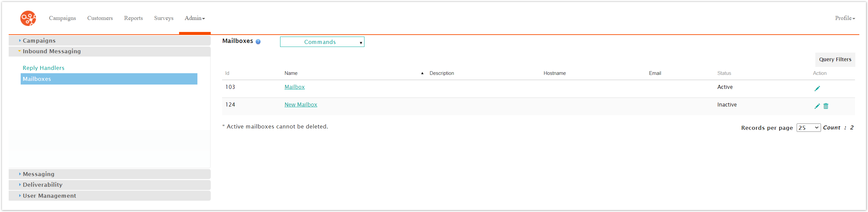The image size is (868, 212).
Task: Delete New Mailbox with trash icon
Action: coord(826,106)
